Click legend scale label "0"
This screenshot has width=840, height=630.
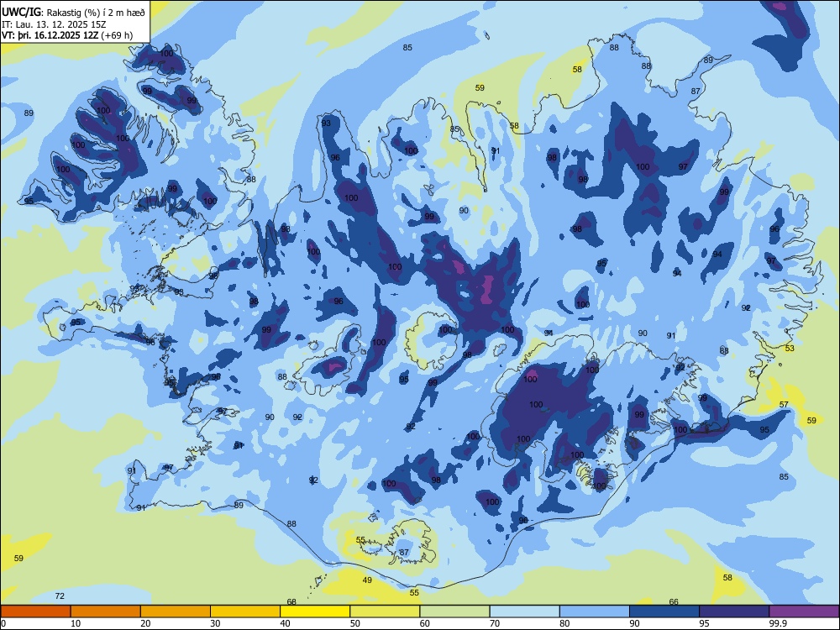click(3, 623)
